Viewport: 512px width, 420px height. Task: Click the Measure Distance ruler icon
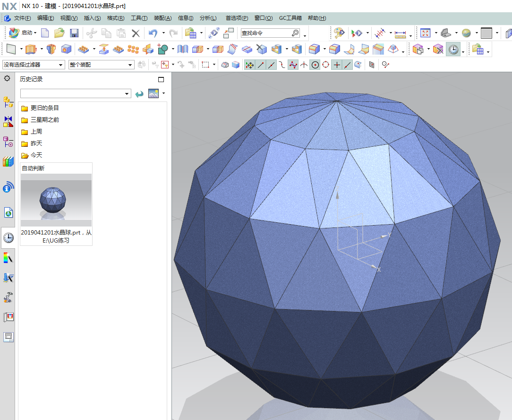400,33
